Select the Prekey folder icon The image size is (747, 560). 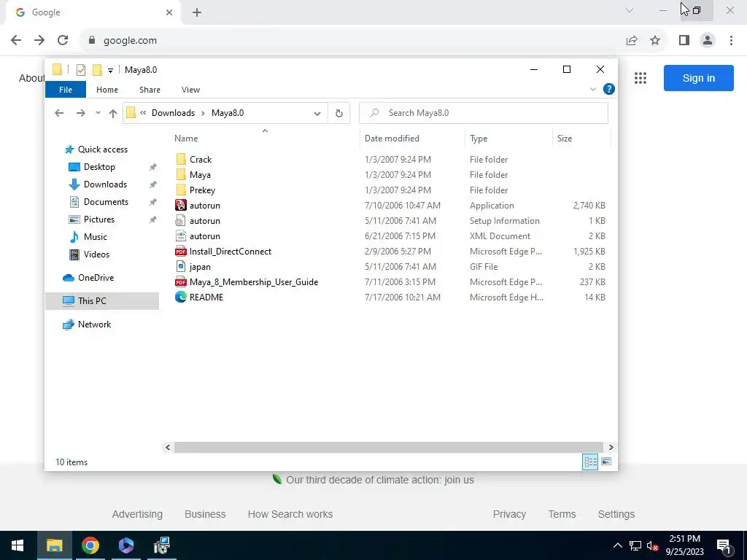coord(181,190)
